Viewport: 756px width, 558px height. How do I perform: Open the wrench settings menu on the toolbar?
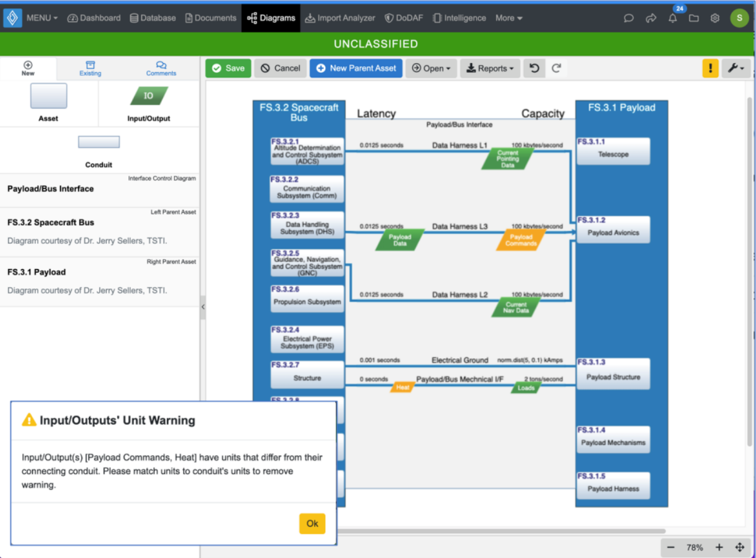pyautogui.click(x=735, y=68)
